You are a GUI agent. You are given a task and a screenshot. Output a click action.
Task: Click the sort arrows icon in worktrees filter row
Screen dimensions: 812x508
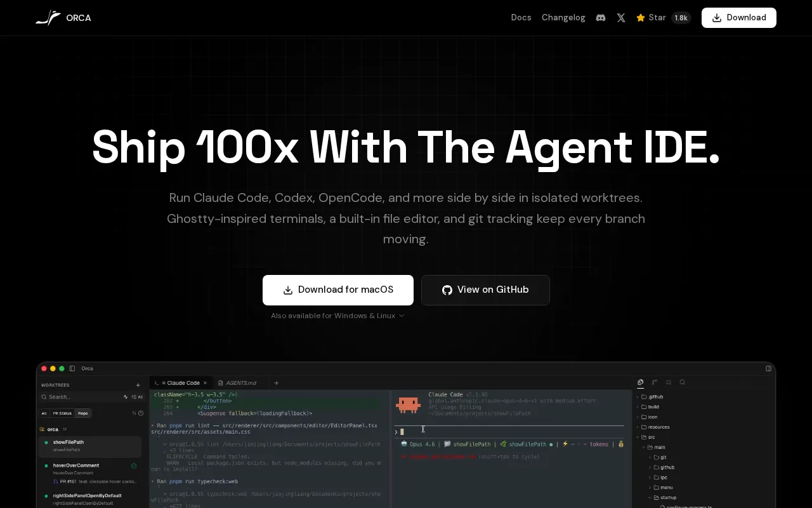134,413
